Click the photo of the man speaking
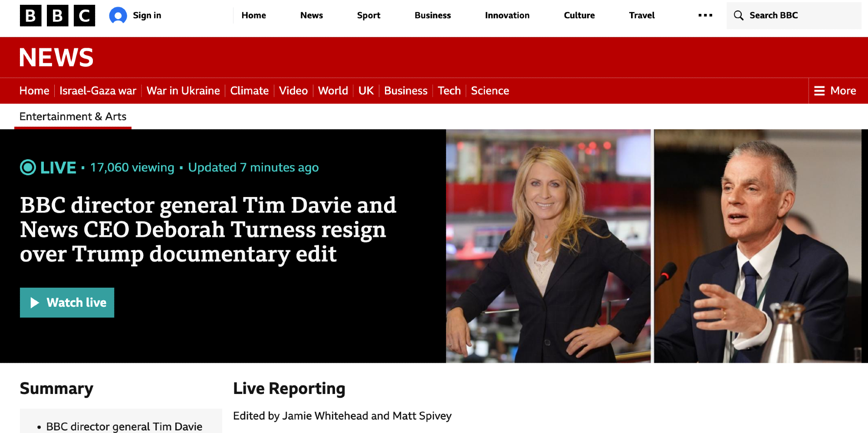 pyautogui.click(x=757, y=246)
